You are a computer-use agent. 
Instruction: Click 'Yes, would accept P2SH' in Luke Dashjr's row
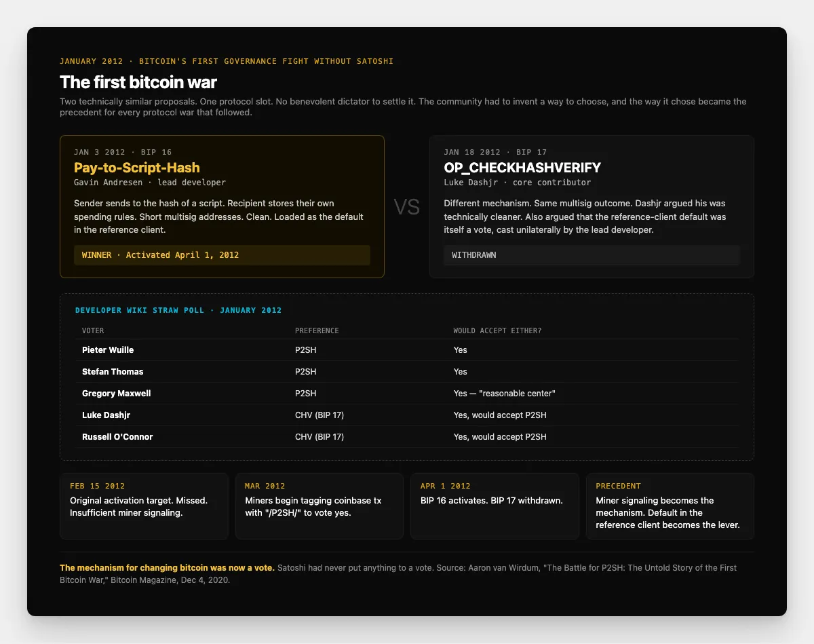click(x=500, y=415)
